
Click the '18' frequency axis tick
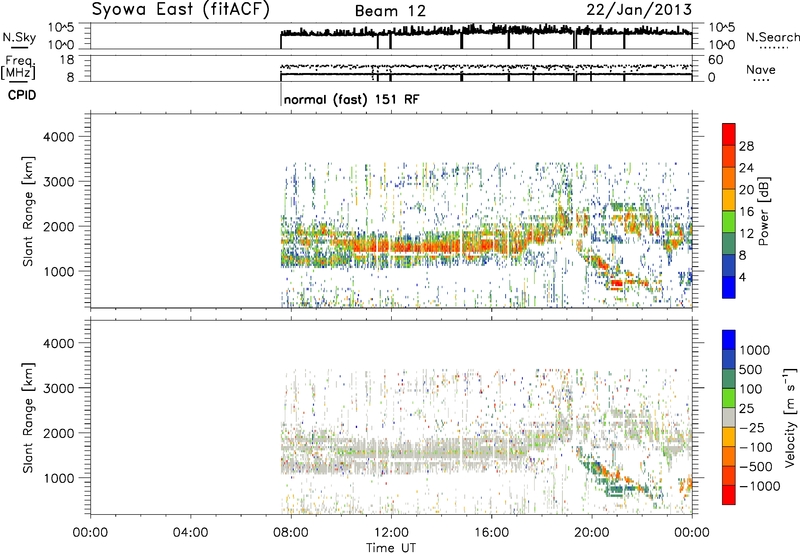[66, 60]
